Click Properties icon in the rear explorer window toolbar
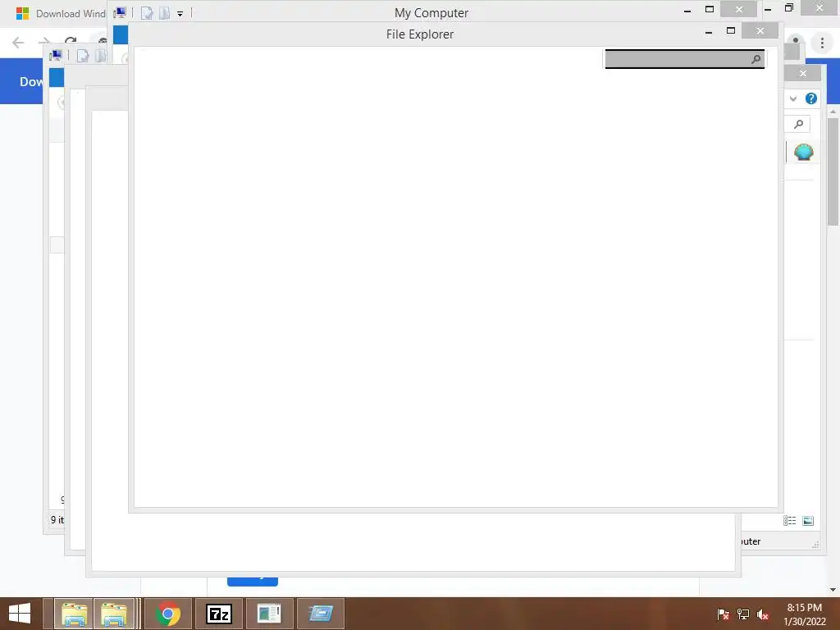 [83, 56]
